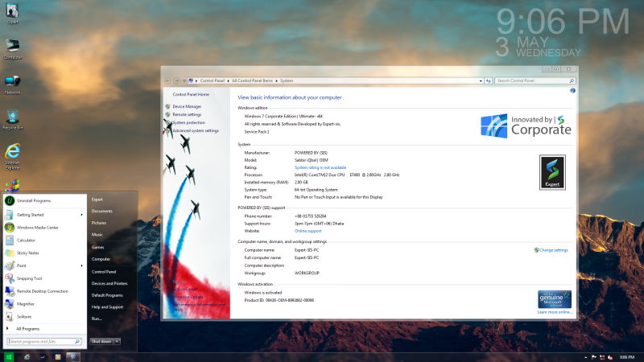Open Online support website link
The height and width of the screenshot is (362, 644).
[308, 231]
